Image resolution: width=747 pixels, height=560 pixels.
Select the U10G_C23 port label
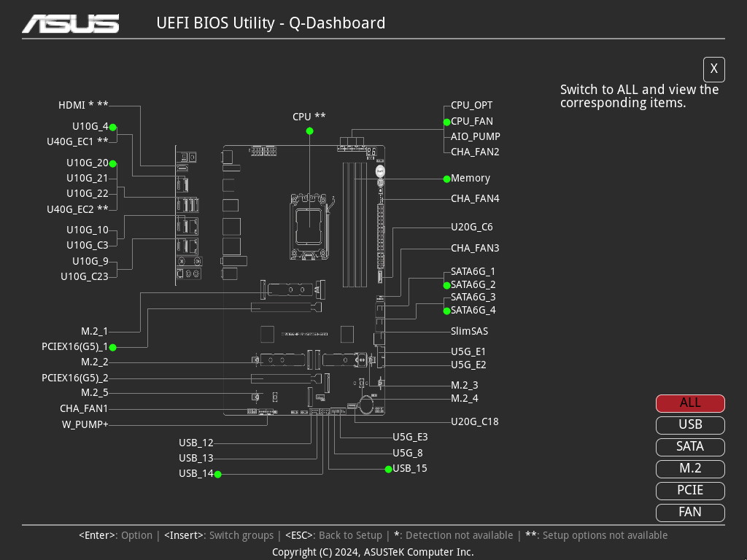pos(85,276)
